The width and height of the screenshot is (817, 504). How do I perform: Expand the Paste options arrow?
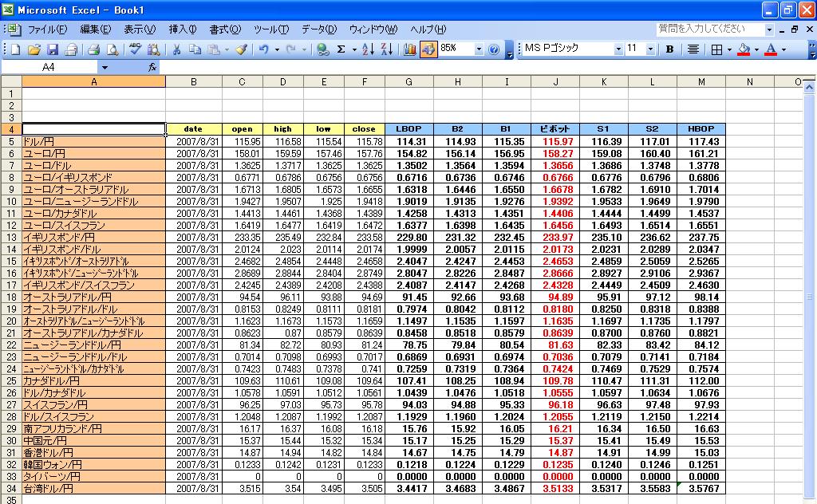227,49
